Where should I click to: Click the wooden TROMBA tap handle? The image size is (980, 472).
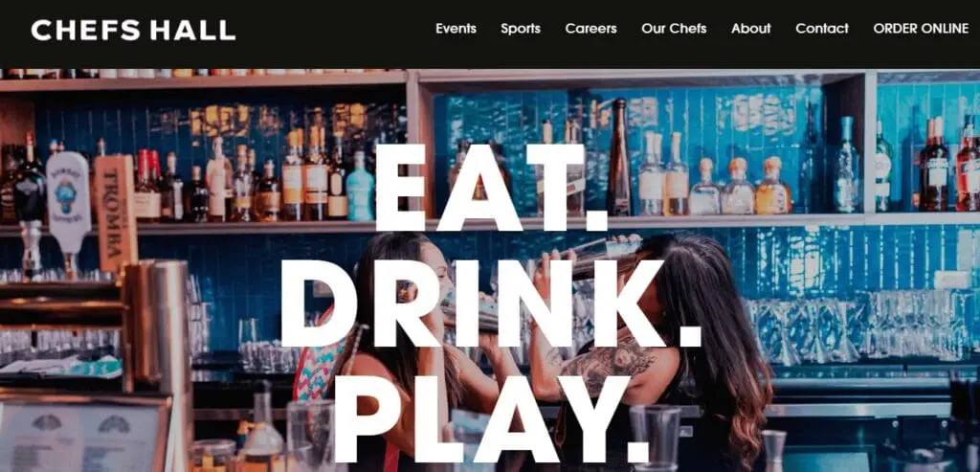click(x=116, y=213)
